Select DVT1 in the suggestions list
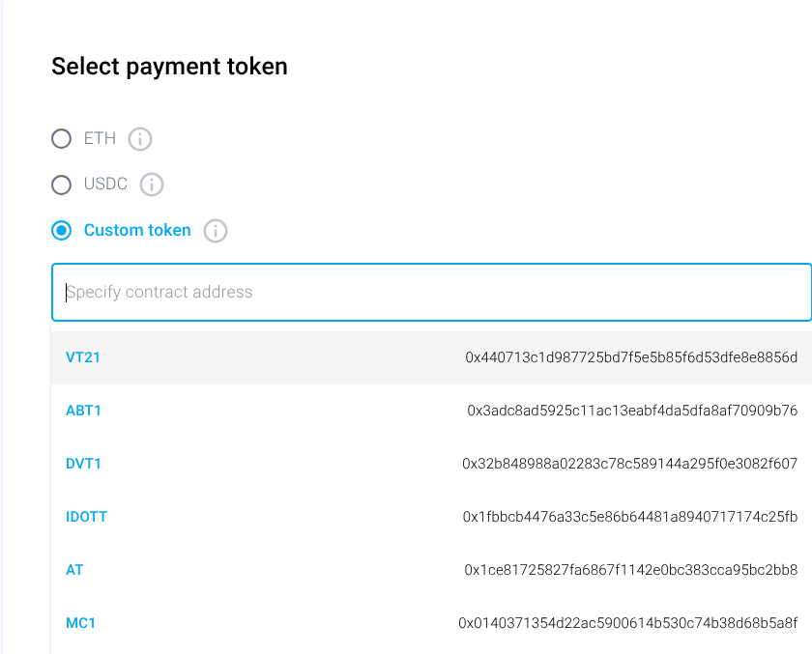Viewport: 812px width, 654px height. [83, 464]
